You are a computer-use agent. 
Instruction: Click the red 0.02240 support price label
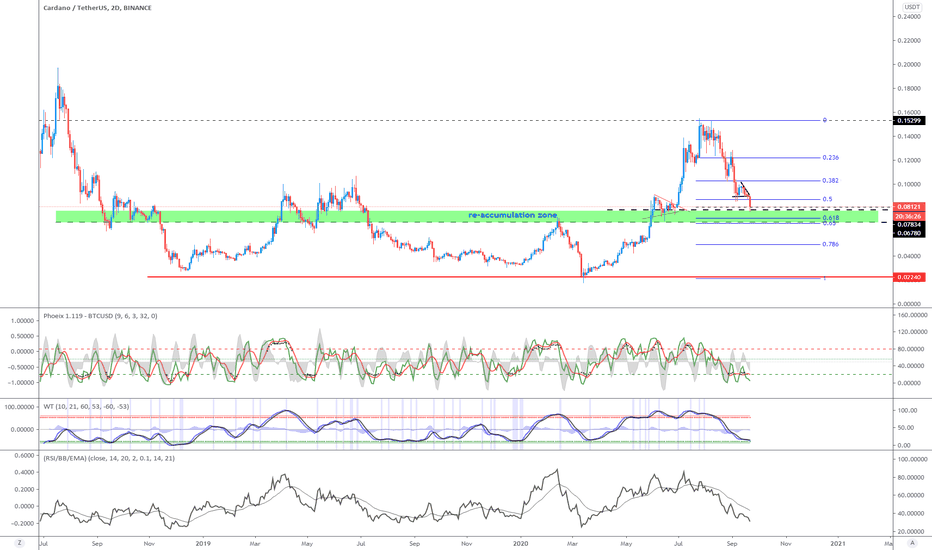(909, 277)
